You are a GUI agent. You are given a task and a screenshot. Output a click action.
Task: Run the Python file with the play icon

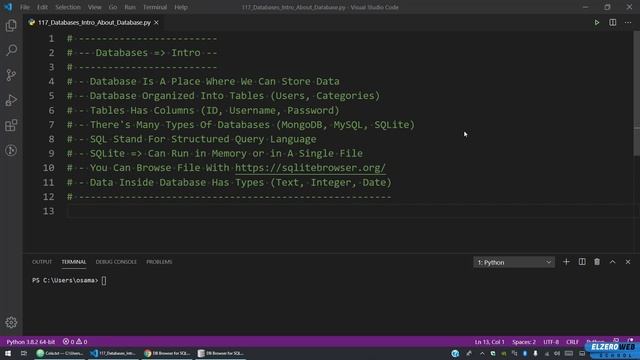[x=597, y=22]
